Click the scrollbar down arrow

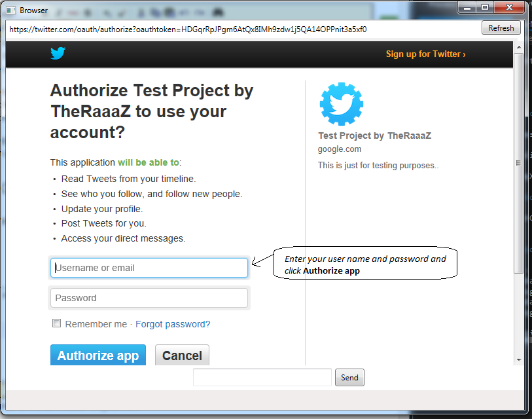[x=519, y=359]
